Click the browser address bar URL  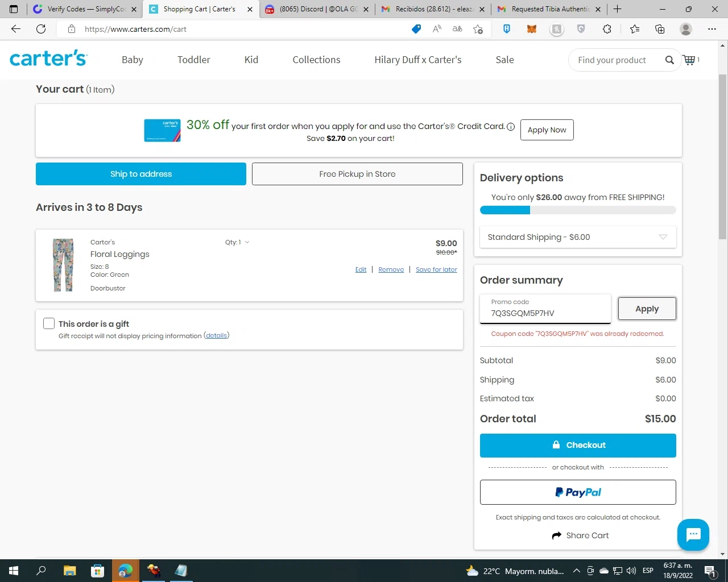pos(135,29)
